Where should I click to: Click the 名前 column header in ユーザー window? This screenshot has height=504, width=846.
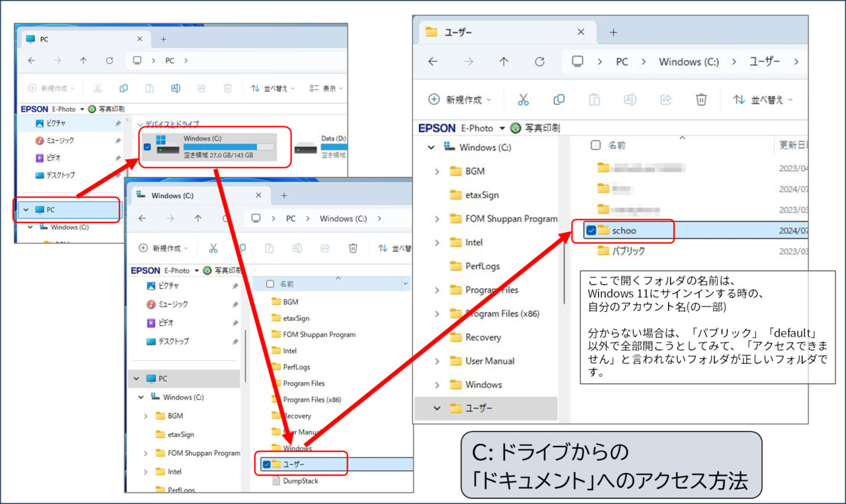617,145
